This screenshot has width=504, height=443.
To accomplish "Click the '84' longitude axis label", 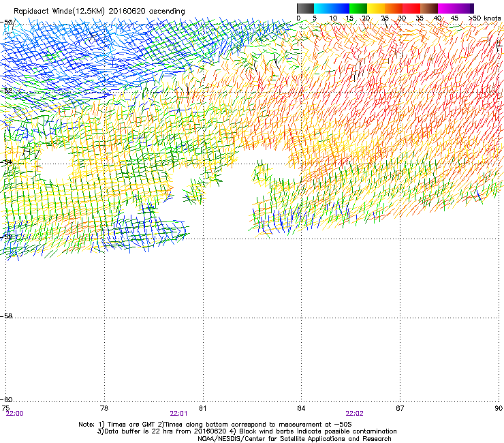I will click(x=301, y=408).
